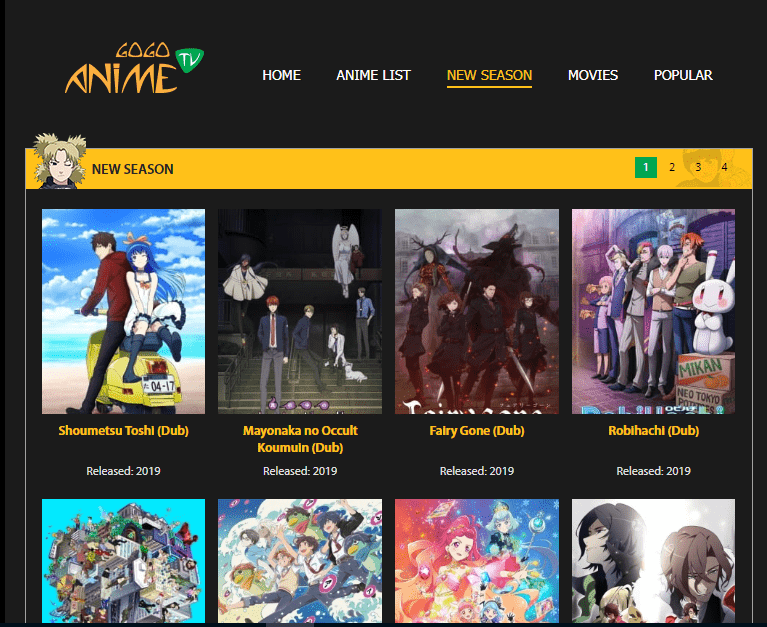This screenshot has width=767, height=627.
Task: Click the NEW SEASON section heading text
Action: pos(133,169)
